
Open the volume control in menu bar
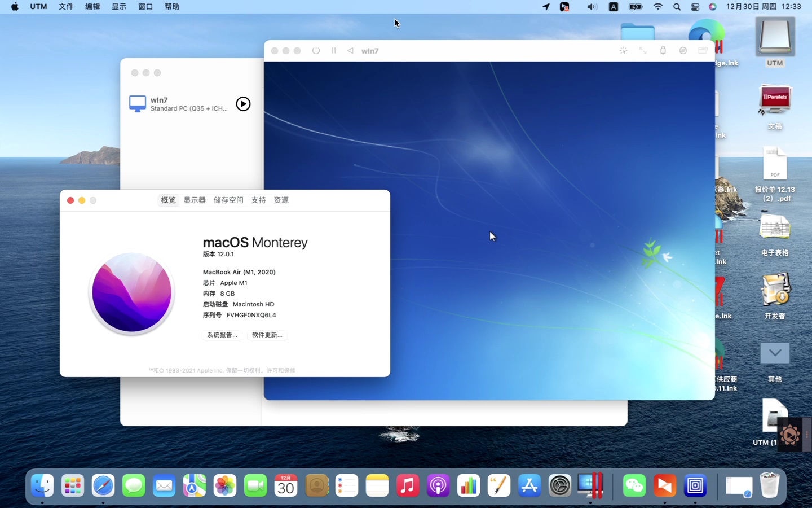pyautogui.click(x=592, y=7)
